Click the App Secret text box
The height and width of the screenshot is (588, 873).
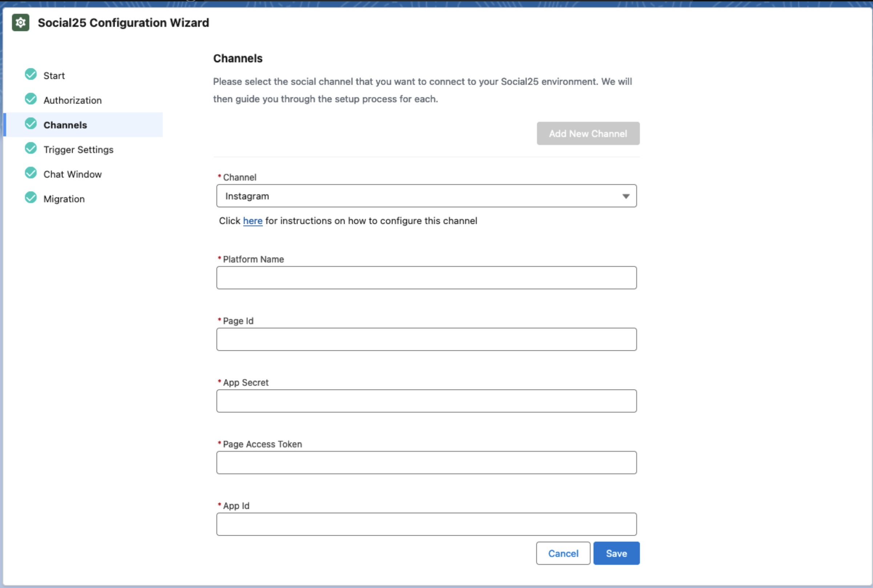(x=426, y=401)
